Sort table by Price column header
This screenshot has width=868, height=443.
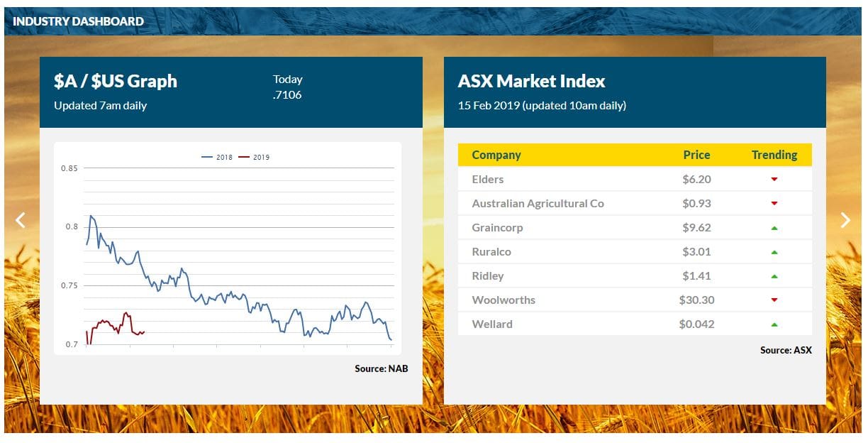(x=696, y=155)
